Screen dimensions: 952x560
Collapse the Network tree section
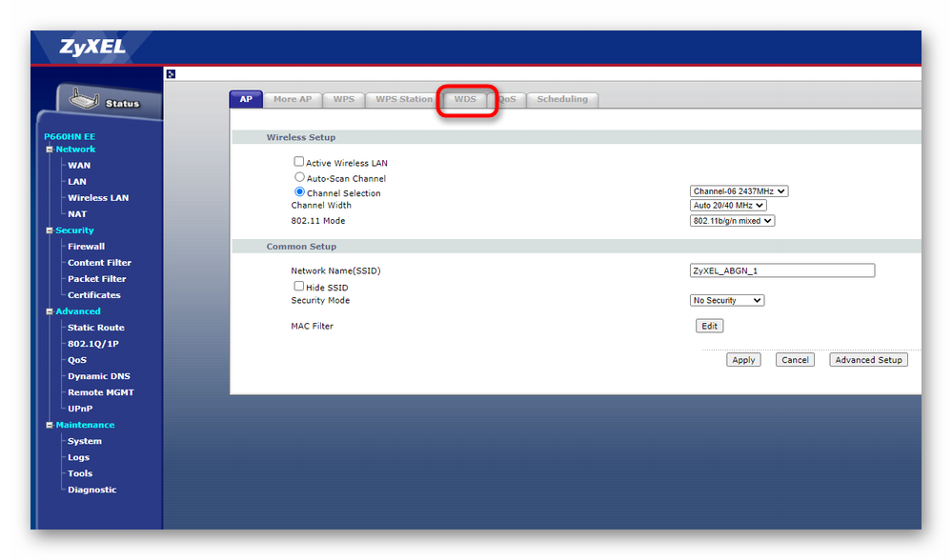[50, 150]
